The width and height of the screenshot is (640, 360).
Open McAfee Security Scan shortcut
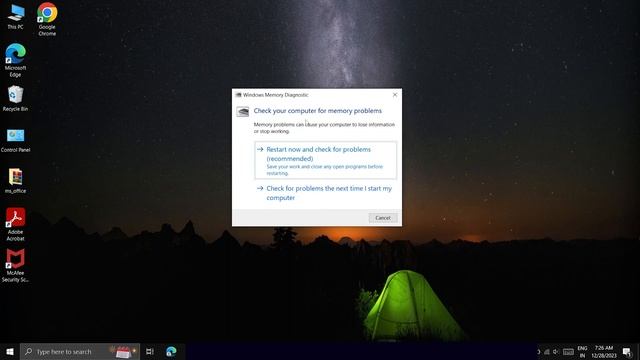click(x=16, y=266)
